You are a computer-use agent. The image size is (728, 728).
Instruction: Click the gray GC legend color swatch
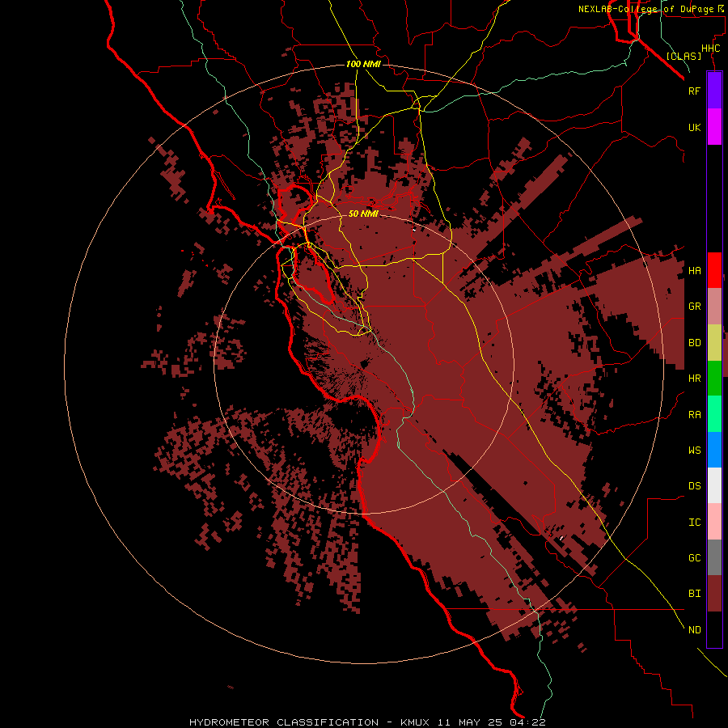coord(714,557)
